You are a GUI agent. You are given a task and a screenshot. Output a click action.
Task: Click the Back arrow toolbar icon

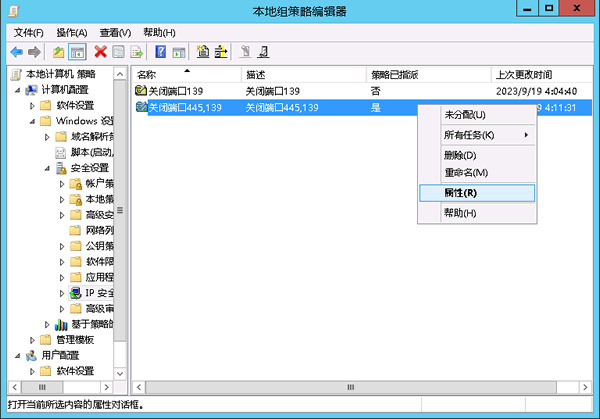pos(16,52)
